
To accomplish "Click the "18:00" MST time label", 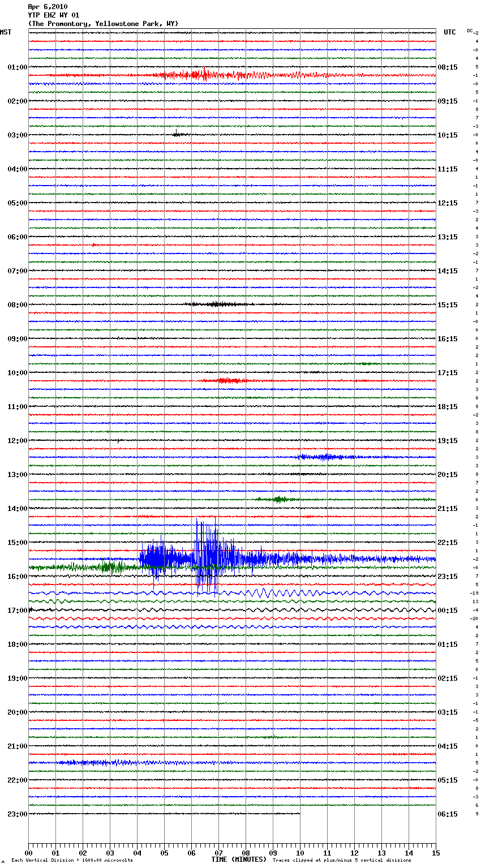I will coord(17,644).
